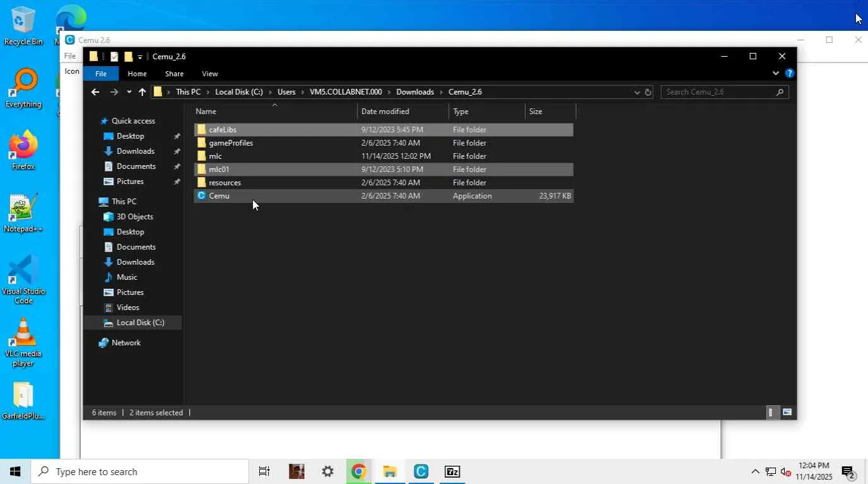Click the File Explorer taskbar icon
Screen dimensions: 868x484
pyautogui.click(x=390, y=471)
